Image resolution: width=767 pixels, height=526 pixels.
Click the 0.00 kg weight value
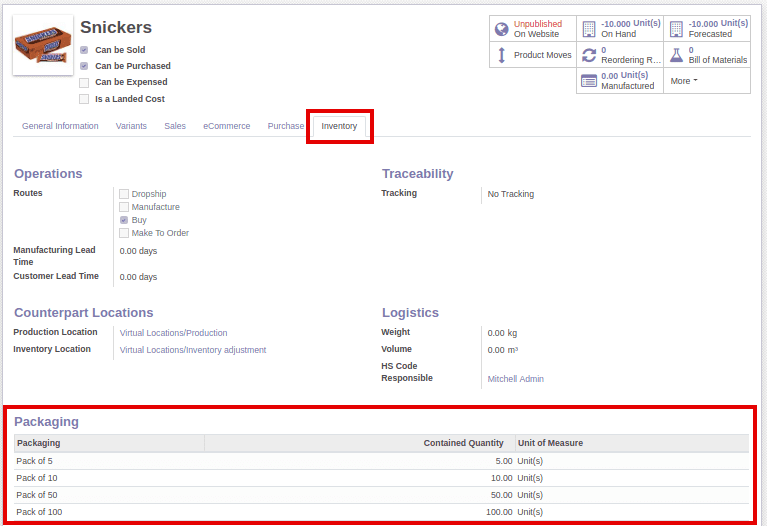[x=502, y=333]
